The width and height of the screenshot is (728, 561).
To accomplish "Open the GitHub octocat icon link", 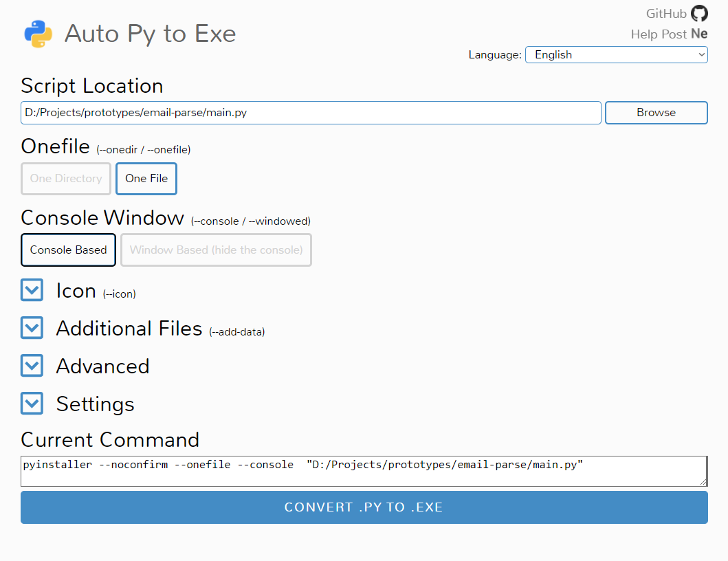I will click(x=699, y=14).
